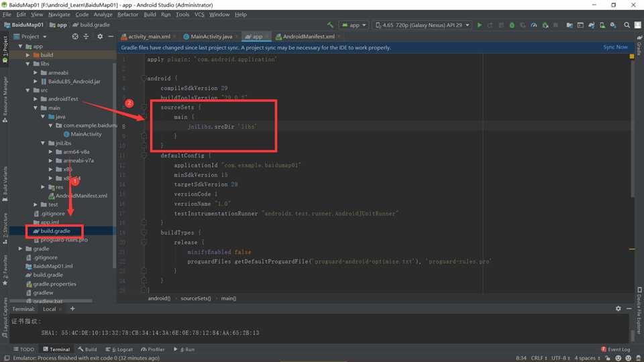
Task: Open the Build Variants side tab
Action: (5, 184)
